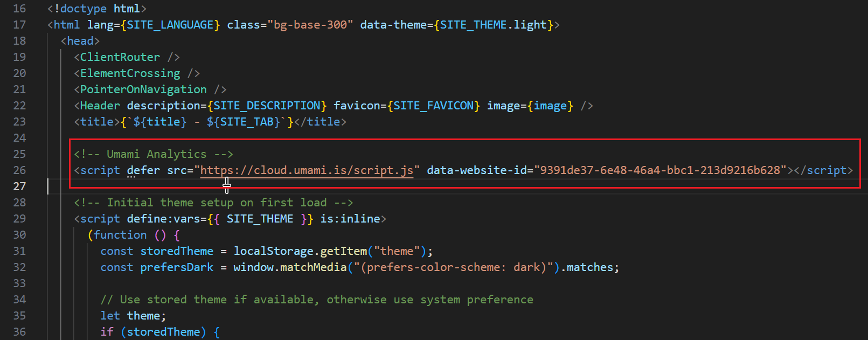
Task: Click SITE_LANGUAGE in the html tag
Action: (x=170, y=25)
